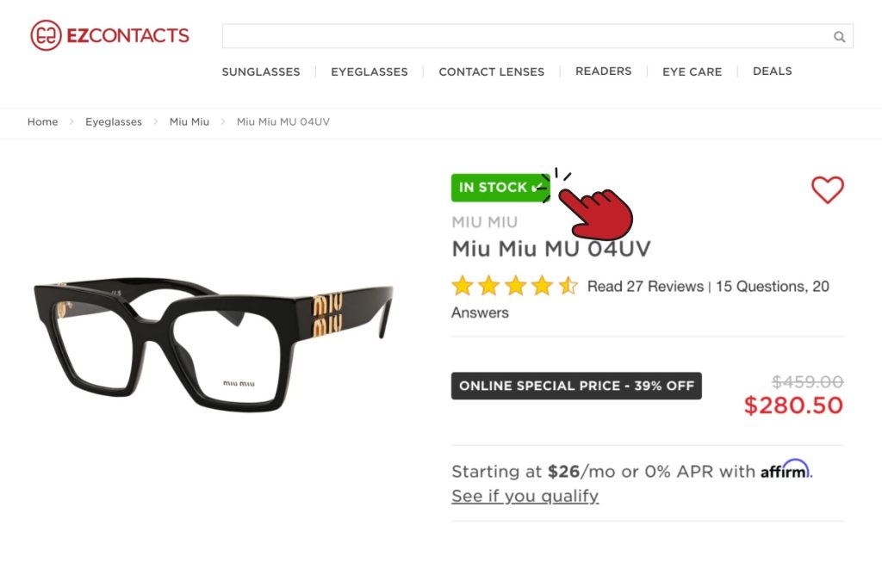
Task: Navigate to Home via breadcrumb
Action: [x=42, y=121]
